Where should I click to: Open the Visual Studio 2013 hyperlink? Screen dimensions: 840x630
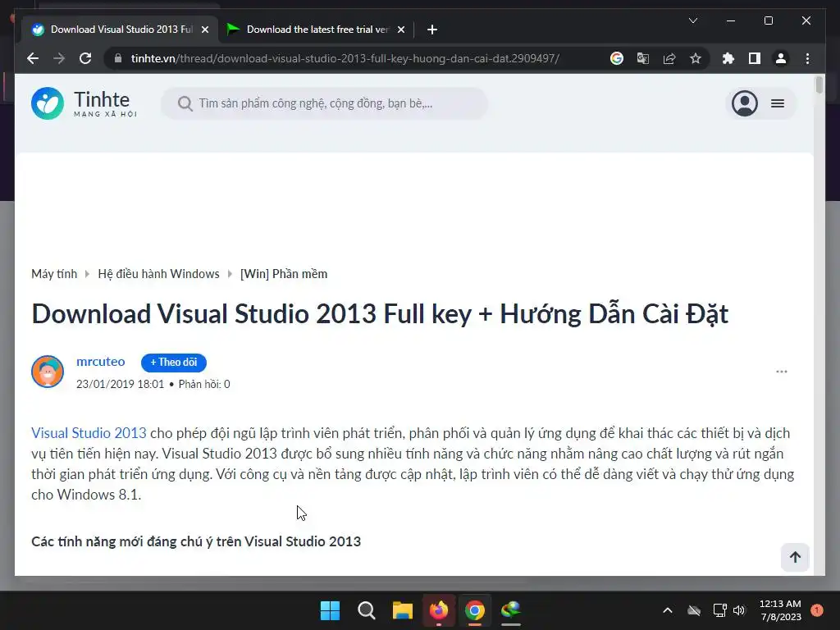coord(89,433)
